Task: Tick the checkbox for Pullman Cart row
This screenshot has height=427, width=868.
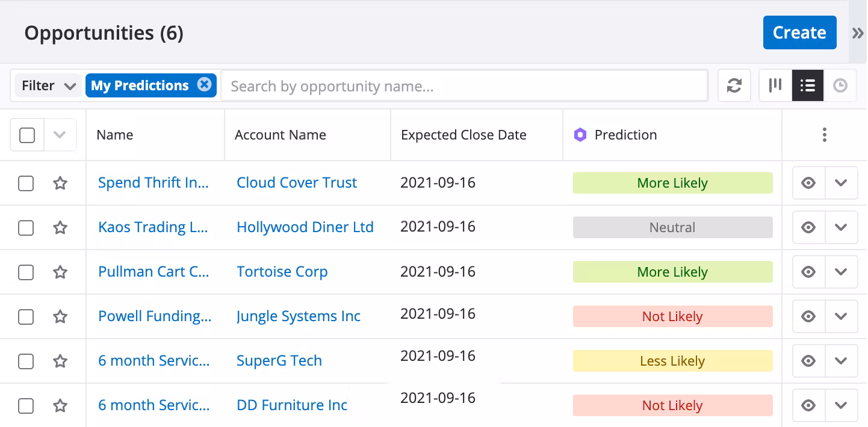Action: point(26,272)
